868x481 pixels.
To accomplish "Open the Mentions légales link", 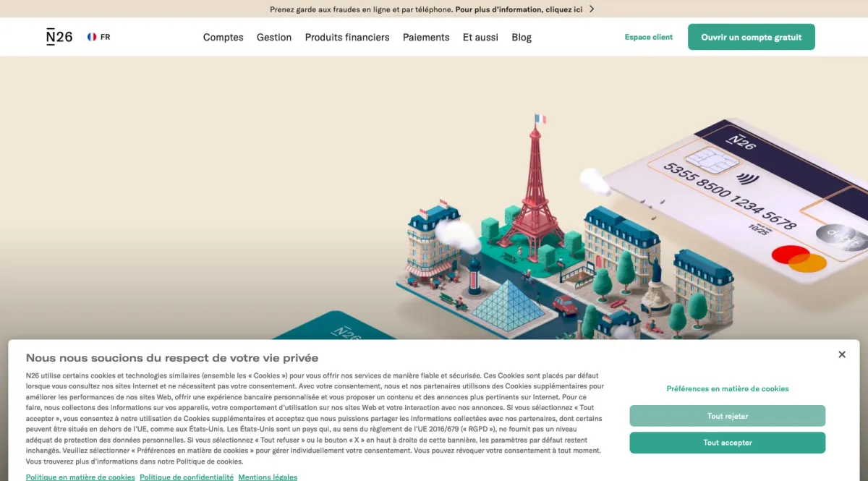I will [268, 477].
